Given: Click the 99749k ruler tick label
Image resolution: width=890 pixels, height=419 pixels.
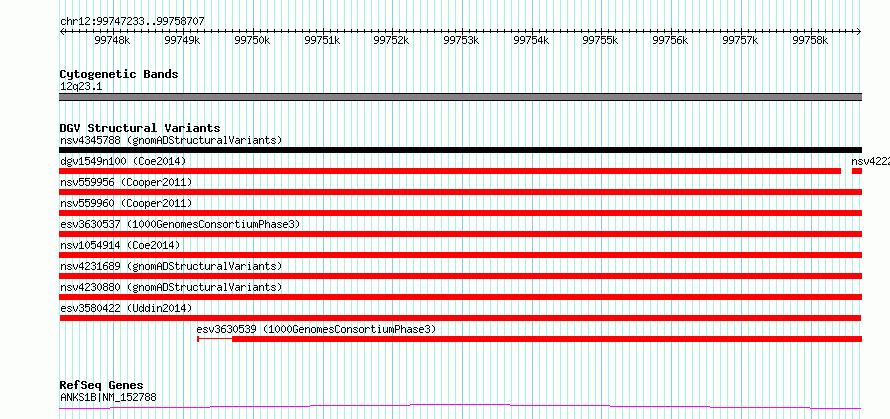Looking at the screenshot, I should coord(182,40).
